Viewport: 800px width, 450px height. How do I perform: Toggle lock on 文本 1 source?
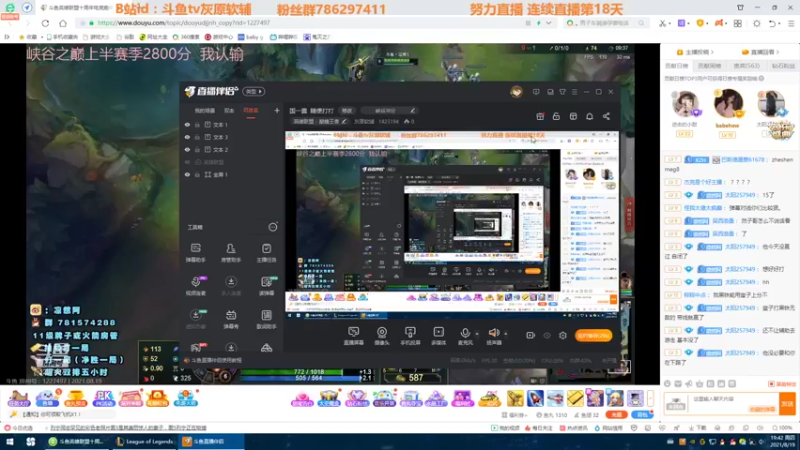tap(197, 124)
